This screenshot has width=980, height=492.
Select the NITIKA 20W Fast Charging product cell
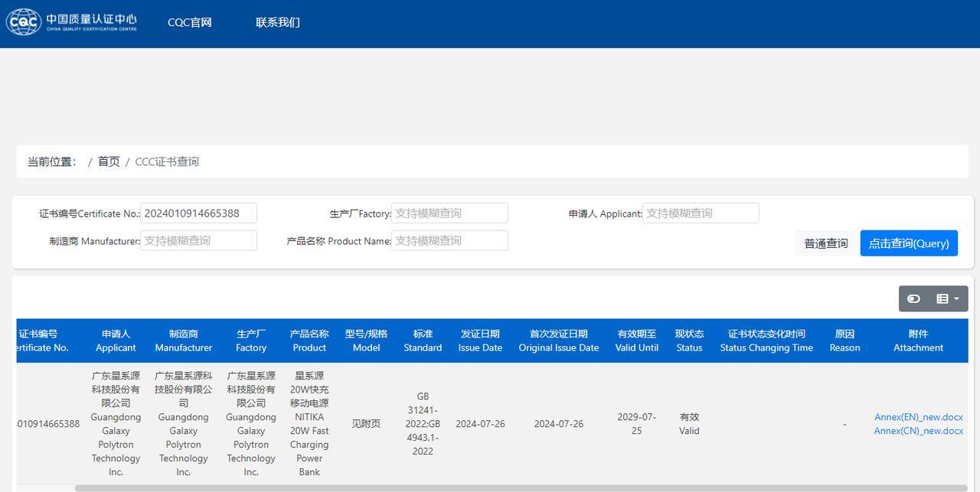(x=309, y=424)
